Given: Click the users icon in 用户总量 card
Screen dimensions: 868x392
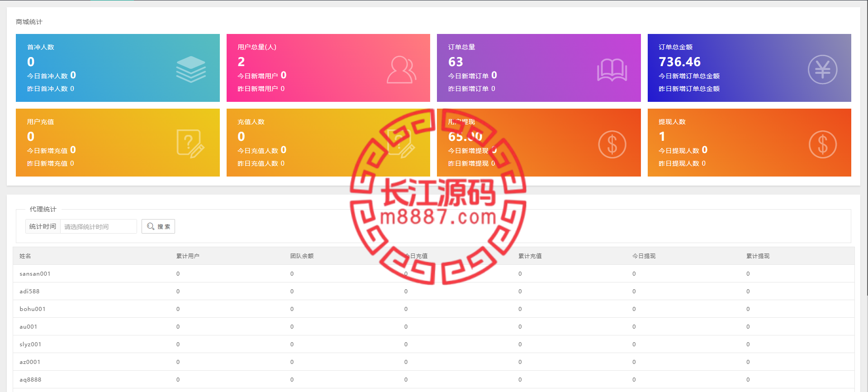Looking at the screenshot, I should pyautogui.click(x=401, y=70).
